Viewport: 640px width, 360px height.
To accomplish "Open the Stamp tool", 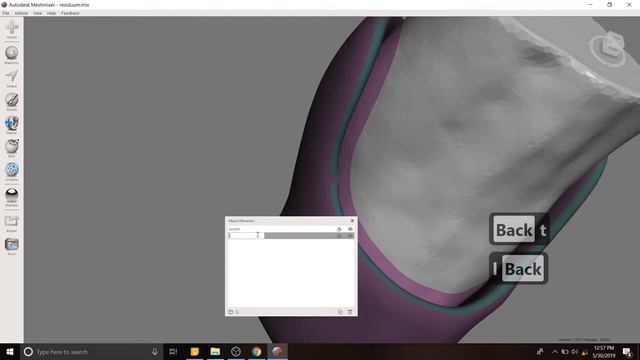I will coord(11,125).
